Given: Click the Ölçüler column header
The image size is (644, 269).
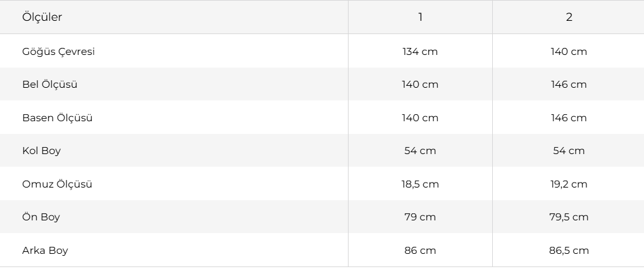Looking at the screenshot, I should tap(42, 18).
